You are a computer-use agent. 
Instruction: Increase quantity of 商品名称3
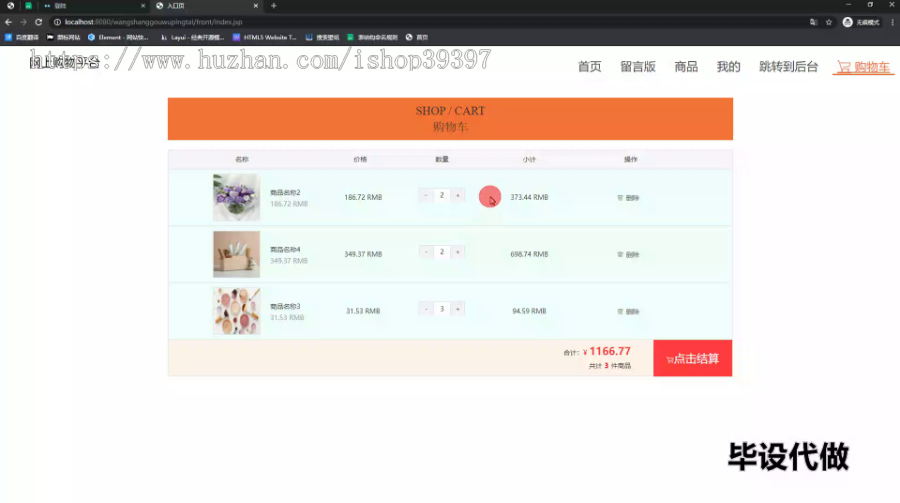click(x=457, y=309)
